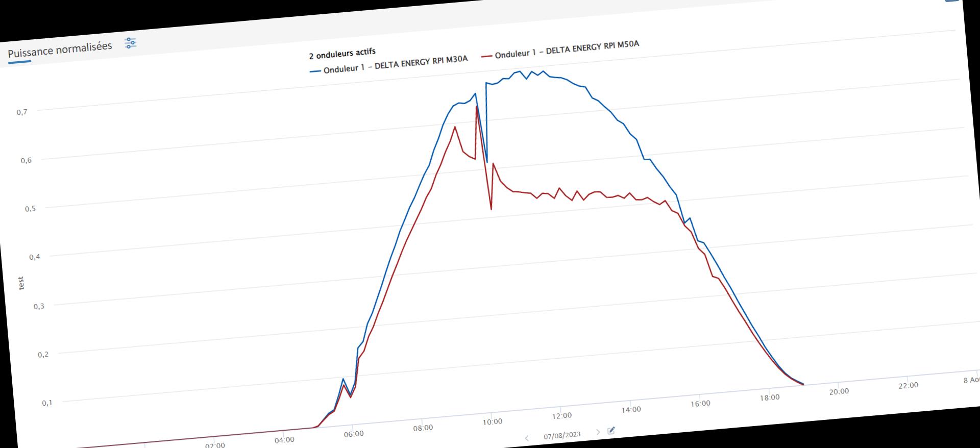This screenshot has height=448, width=980.
Task: Select the 22:00 x-axis label
Action: pyautogui.click(x=909, y=385)
